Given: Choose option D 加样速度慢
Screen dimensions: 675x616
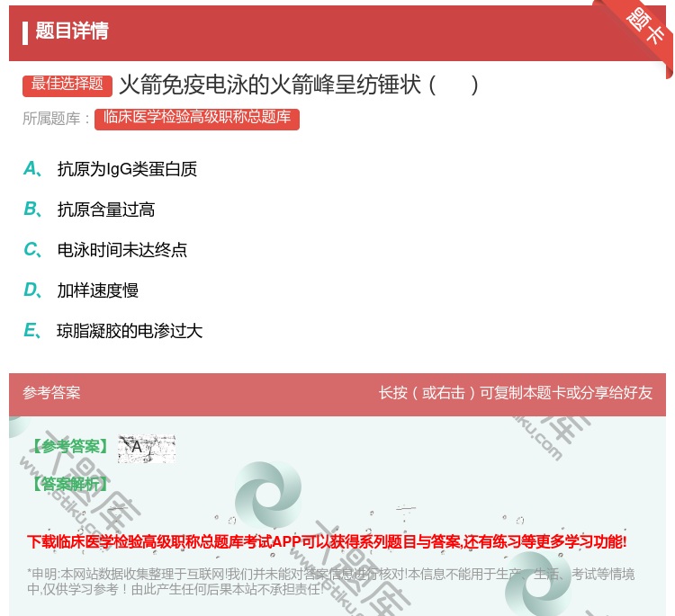Looking at the screenshot, I should click(81, 290).
